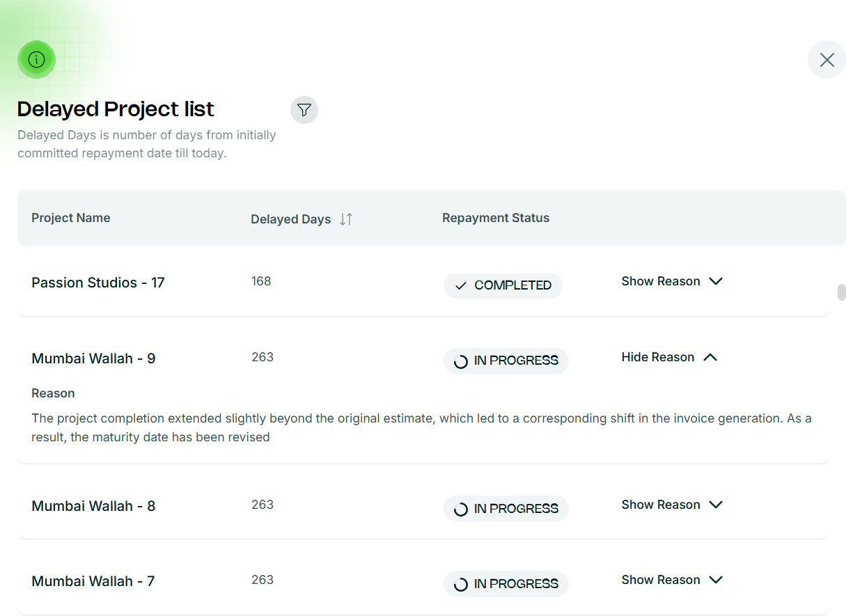Click IN PROGRESS badge for Mumbai Wallah - 8
Screen dimensions: 853x616
pyautogui.click(x=506, y=509)
